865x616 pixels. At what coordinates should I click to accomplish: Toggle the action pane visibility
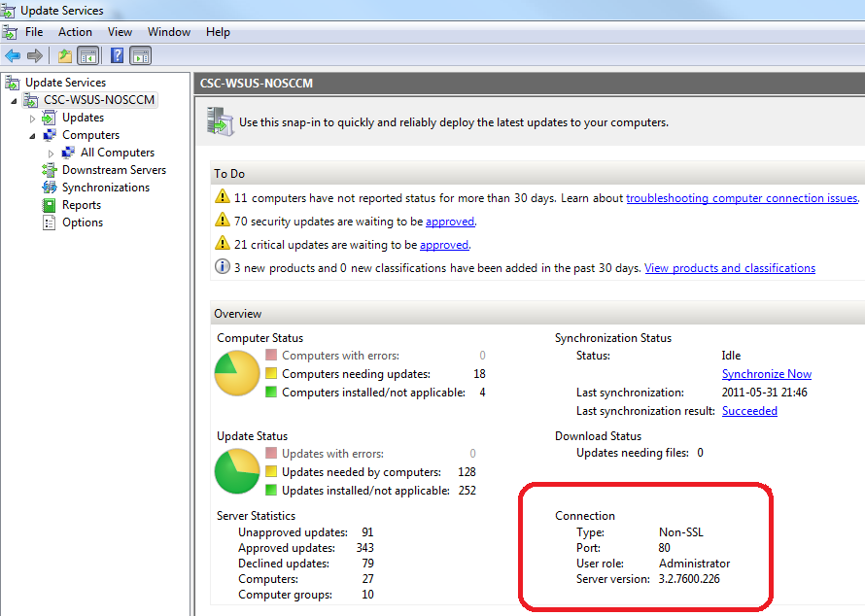pos(140,55)
